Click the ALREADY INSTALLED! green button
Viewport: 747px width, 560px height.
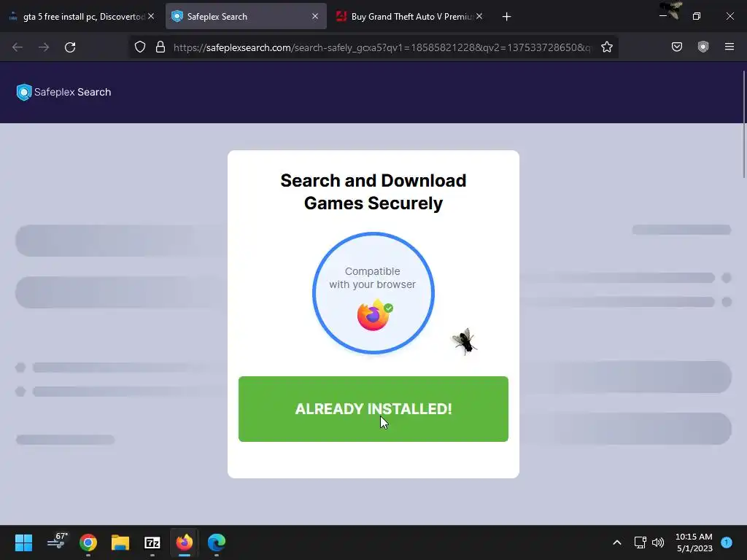(x=373, y=408)
